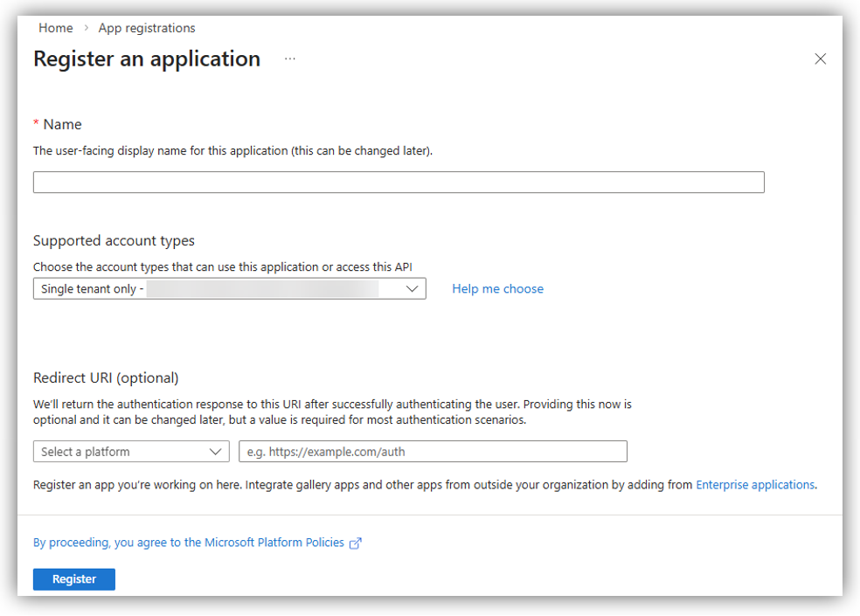
Task: Click the Register an application page title
Action: (x=147, y=59)
